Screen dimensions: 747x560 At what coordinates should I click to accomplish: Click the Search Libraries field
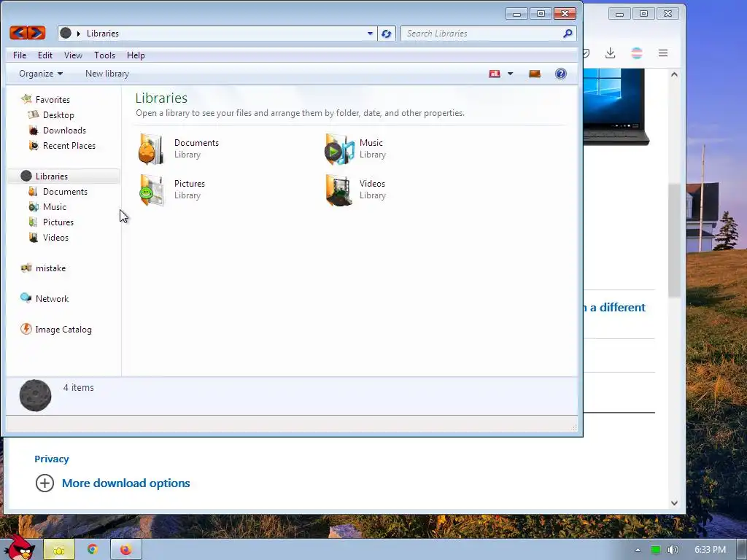click(x=481, y=34)
